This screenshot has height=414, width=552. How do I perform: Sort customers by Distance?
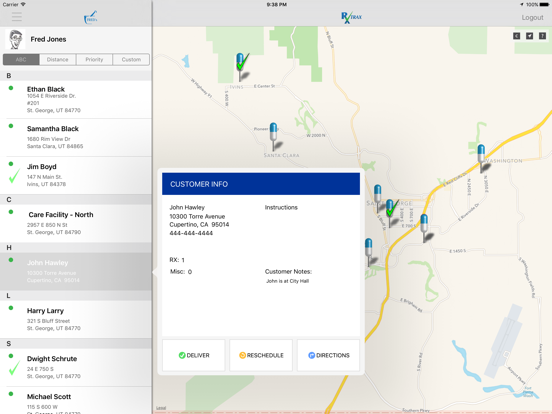coord(57,59)
